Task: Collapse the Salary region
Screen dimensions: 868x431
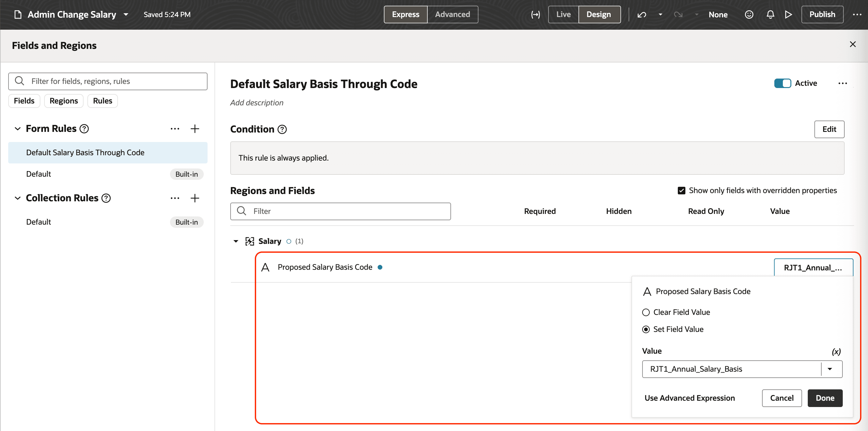Action: click(x=236, y=241)
